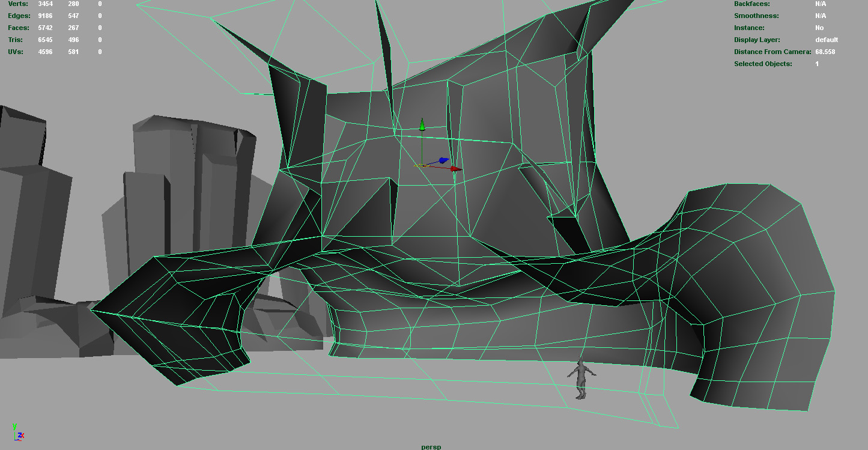Click the Tris value 6545
Image resolution: width=868 pixels, height=450 pixels.
(x=45, y=40)
